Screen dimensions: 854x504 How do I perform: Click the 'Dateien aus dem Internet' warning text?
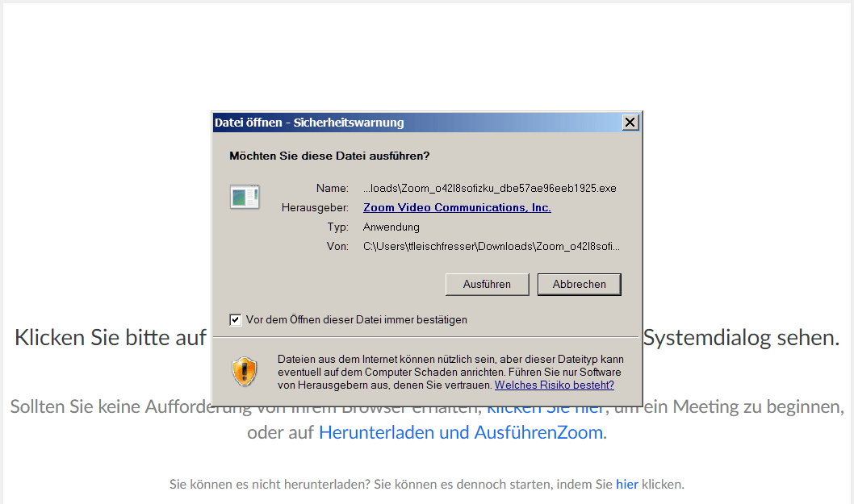[x=450, y=373]
